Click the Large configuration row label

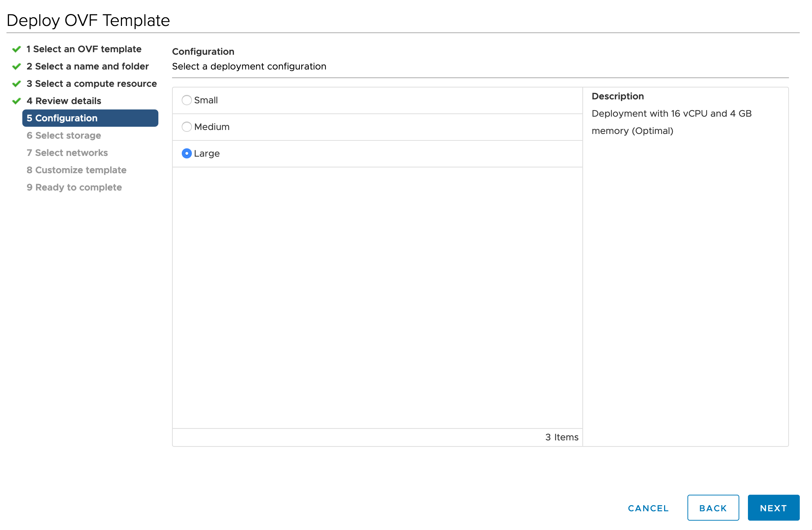click(207, 153)
